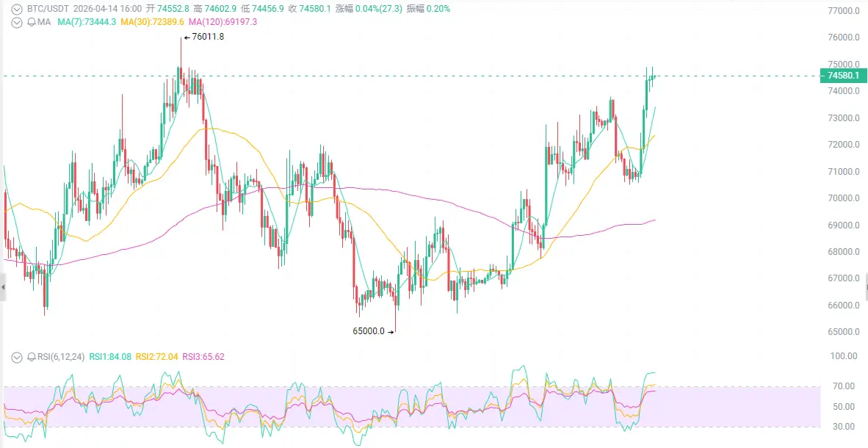Click the 77000.0 price axis label
This screenshot has width=868, height=448.
[x=843, y=11]
